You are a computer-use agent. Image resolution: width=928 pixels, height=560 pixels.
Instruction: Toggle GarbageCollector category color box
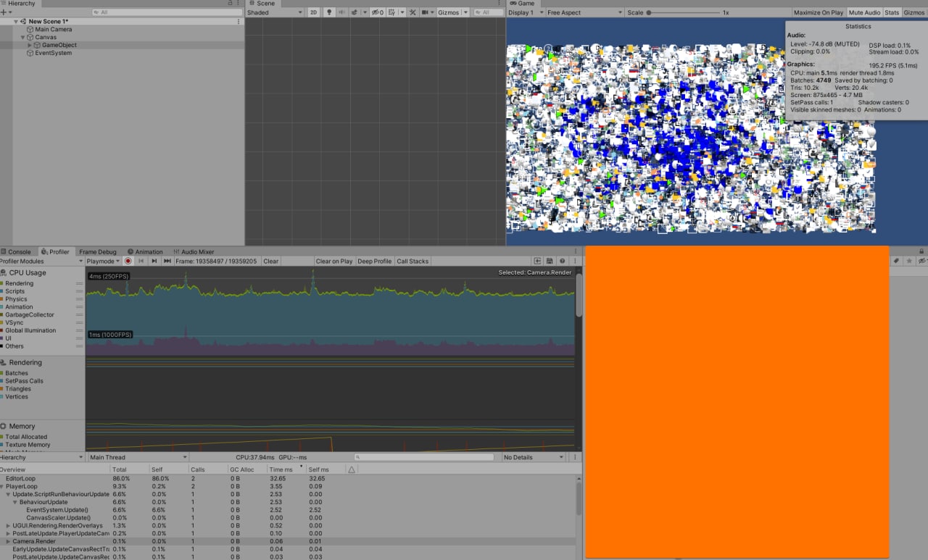point(2,314)
